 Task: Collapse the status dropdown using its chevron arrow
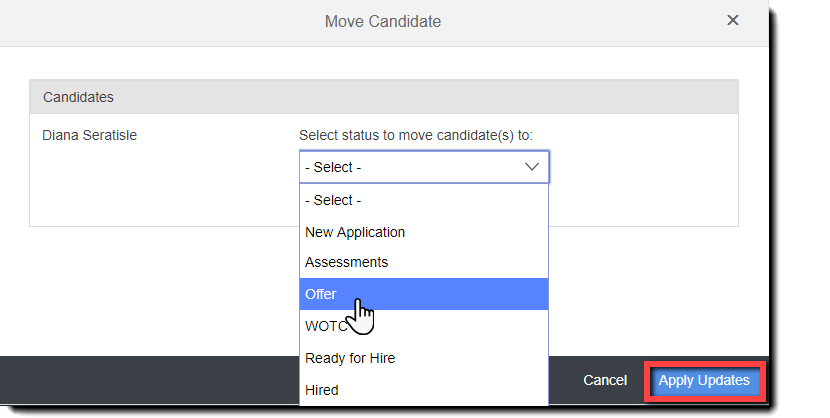pos(532,167)
